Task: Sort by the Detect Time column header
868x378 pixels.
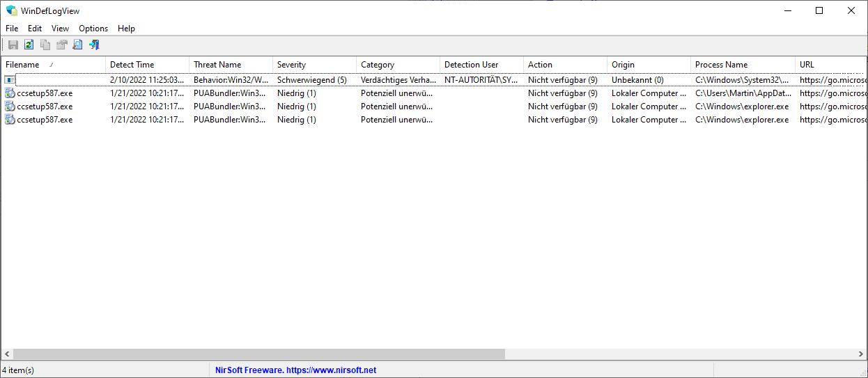Action: point(148,65)
